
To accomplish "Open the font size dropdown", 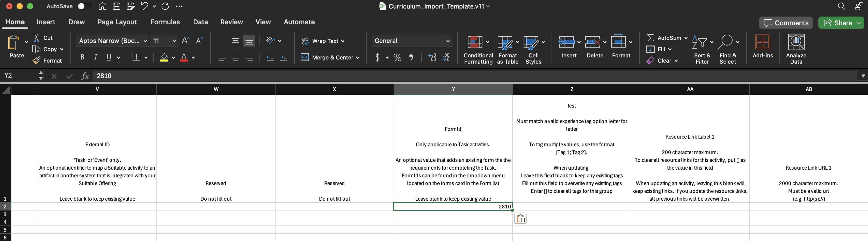I will [174, 41].
